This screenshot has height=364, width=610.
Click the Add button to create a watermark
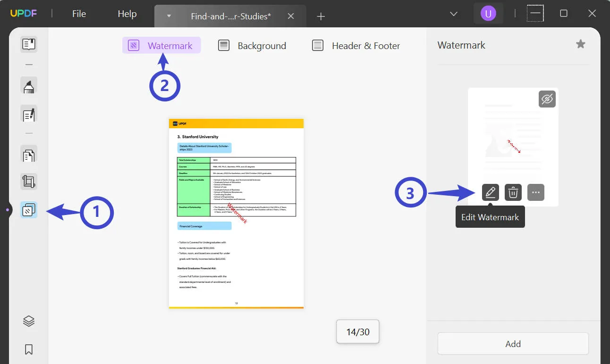(513, 344)
